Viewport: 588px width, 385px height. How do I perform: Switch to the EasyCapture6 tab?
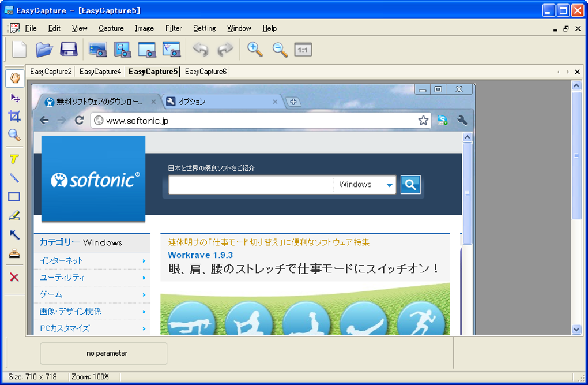pyautogui.click(x=205, y=72)
